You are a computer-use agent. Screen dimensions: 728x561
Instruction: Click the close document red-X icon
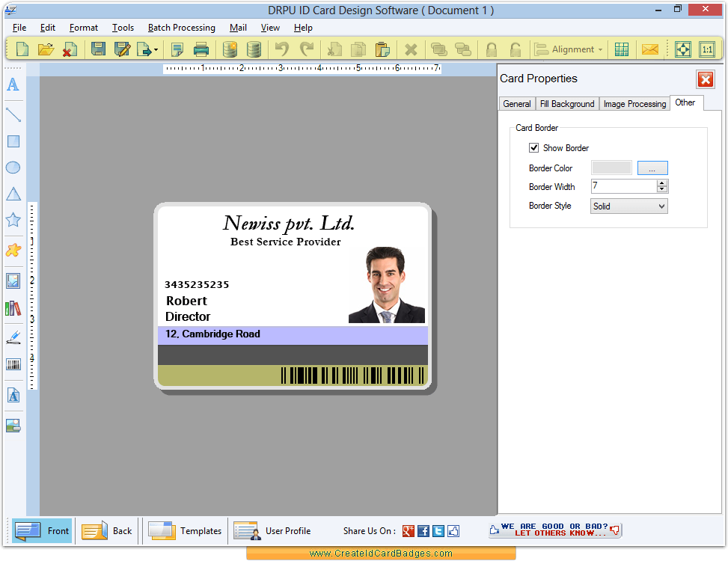[70, 49]
